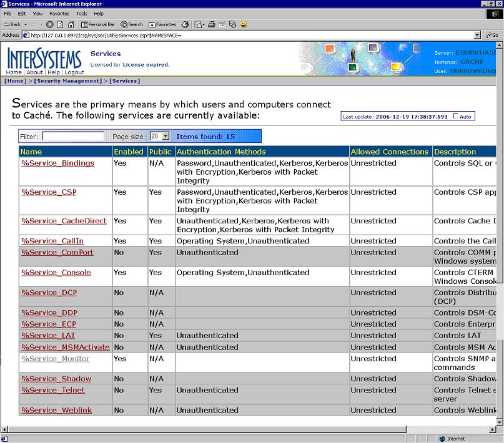Screen dimensions: 504x443
Task: Open the %Service_Telnet link
Action: pos(53,390)
